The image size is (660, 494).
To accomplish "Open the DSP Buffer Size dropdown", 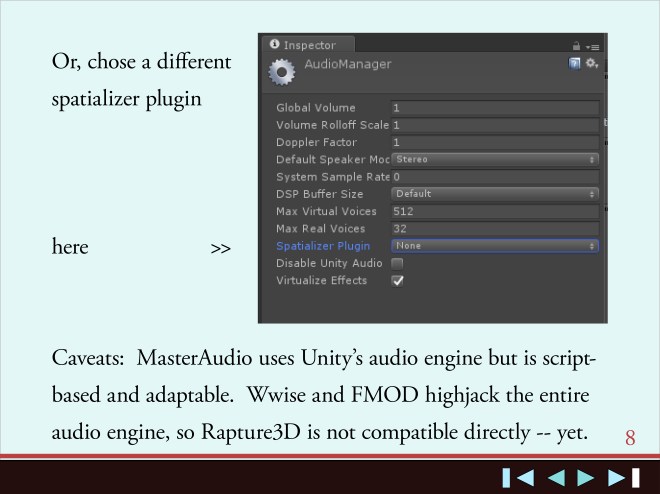I will pos(495,194).
